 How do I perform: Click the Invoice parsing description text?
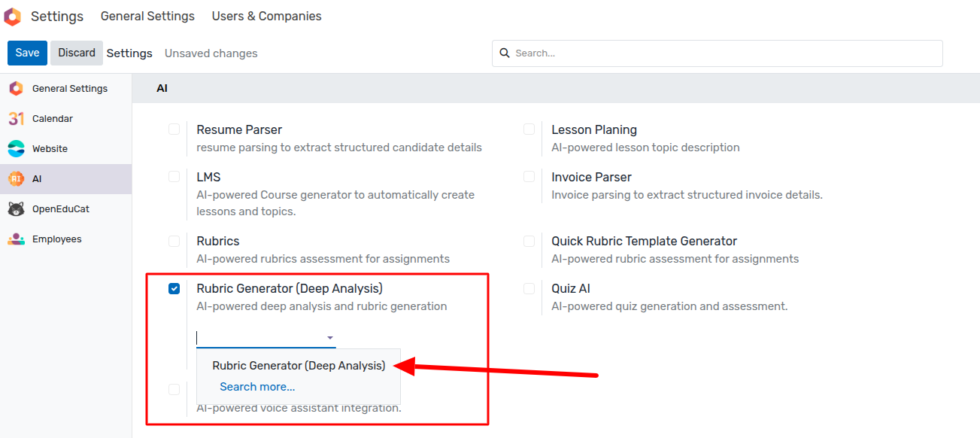point(687,195)
